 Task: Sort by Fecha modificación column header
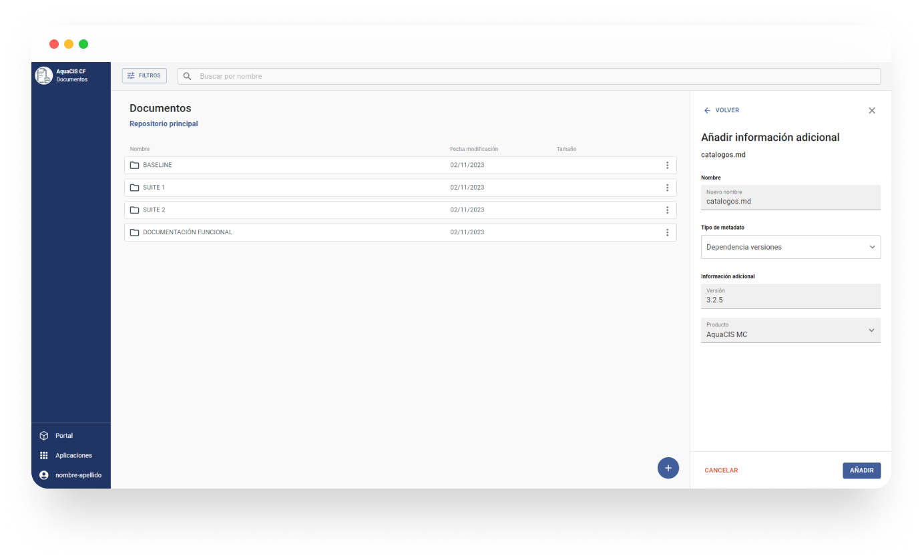[x=474, y=149]
